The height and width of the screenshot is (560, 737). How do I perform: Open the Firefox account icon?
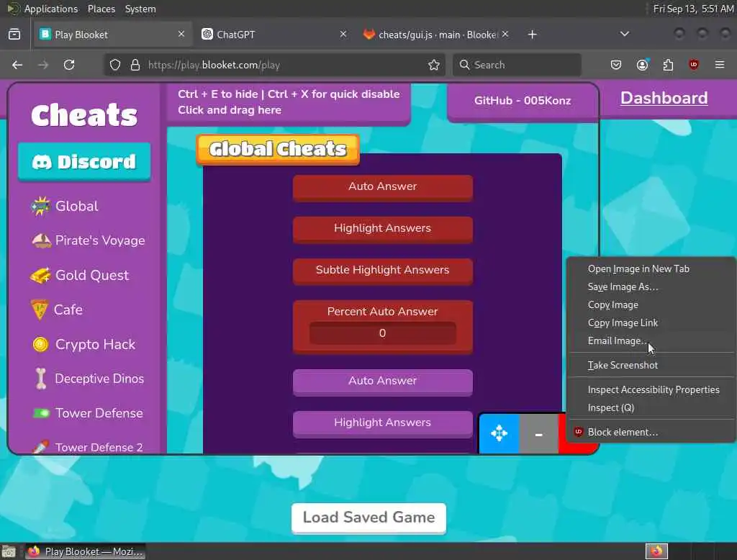click(642, 65)
